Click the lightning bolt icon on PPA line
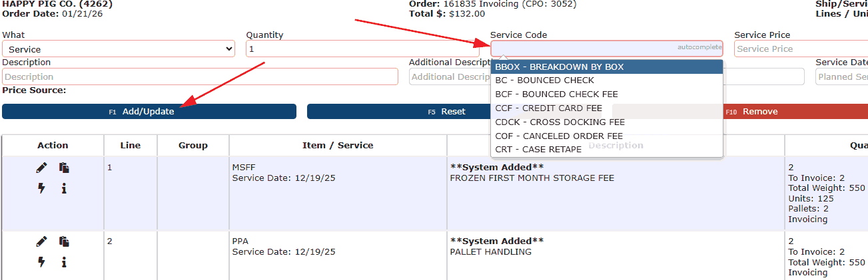868x280 pixels. pos(41,261)
